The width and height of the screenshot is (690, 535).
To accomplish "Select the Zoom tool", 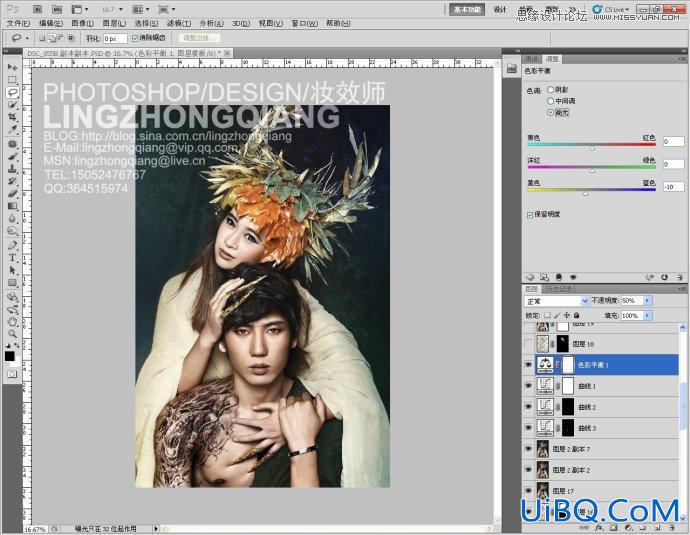I will [x=12, y=334].
